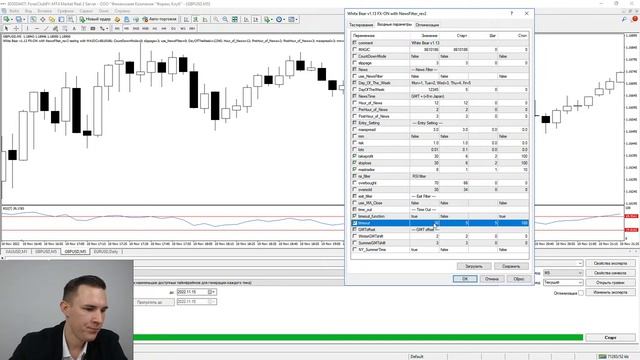Switch to the Оптимизация tab in the dialog

(427, 25)
